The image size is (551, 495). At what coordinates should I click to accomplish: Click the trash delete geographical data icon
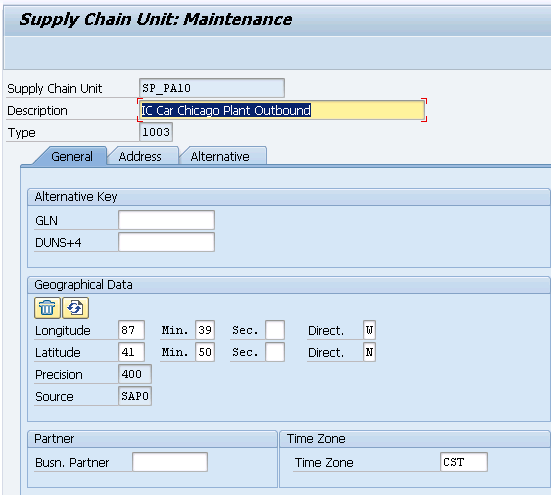click(x=47, y=308)
